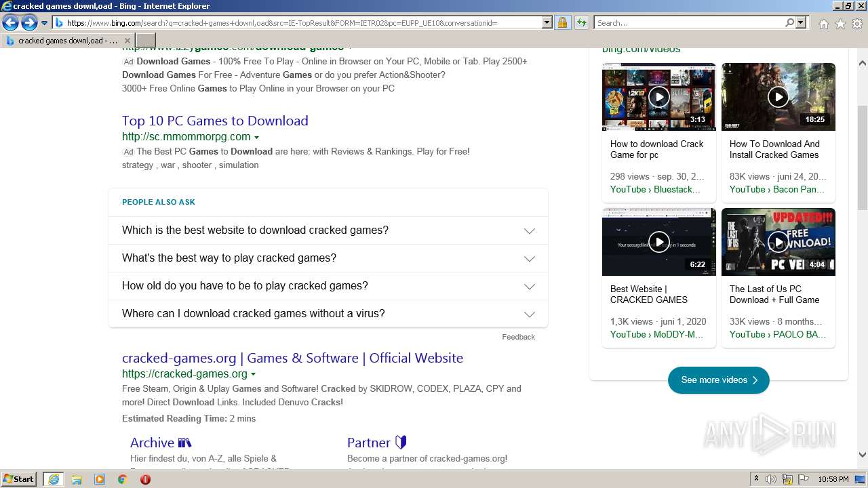The image size is (868, 488).
Task: Open 'How To Download And Install Cracked Games' title
Action: [774, 149]
